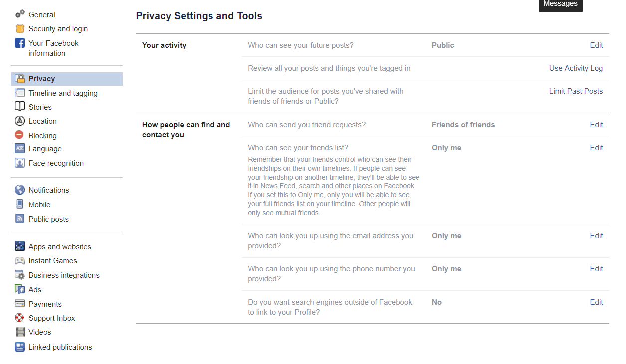Image resolution: width=626 pixels, height=364 pixels.
Task: Select Apps and websites in sidebar
Action: pyautogui.click(x=60, y=247)
